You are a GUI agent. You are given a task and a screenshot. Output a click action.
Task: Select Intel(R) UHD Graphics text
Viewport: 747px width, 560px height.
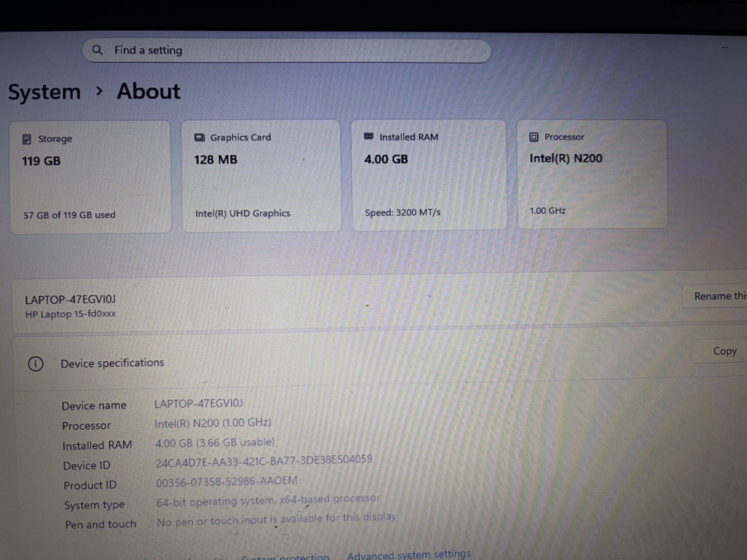(242, 213)
